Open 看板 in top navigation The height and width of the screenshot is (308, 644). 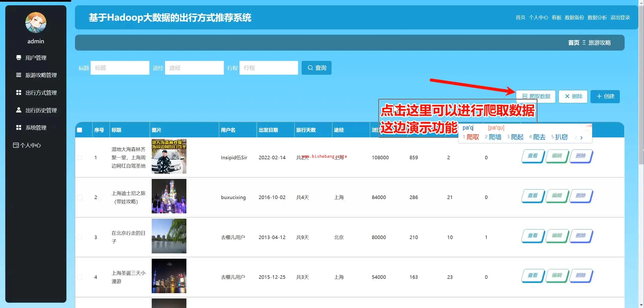pos(556,17)
